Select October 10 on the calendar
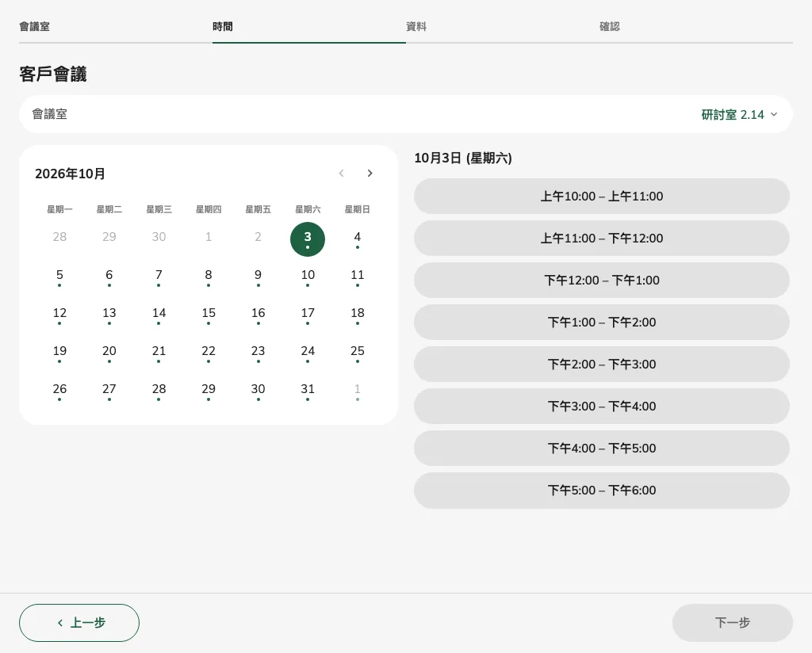812x653 pixels. [308, 277]
